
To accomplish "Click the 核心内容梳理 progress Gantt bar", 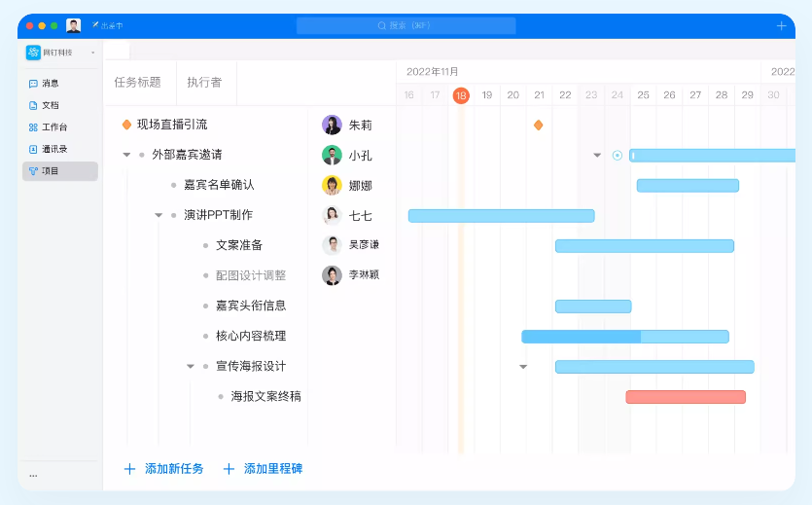I will (625, 337).
